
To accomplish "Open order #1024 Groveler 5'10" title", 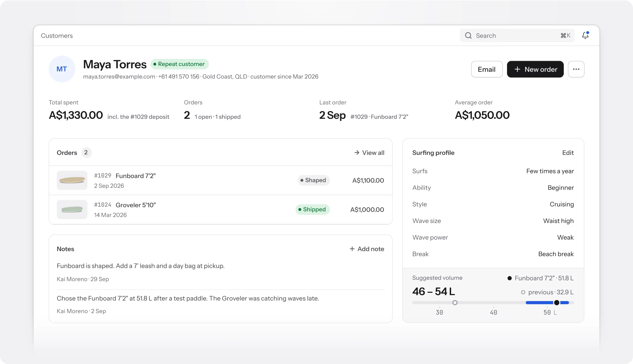I will click(136, 205).
